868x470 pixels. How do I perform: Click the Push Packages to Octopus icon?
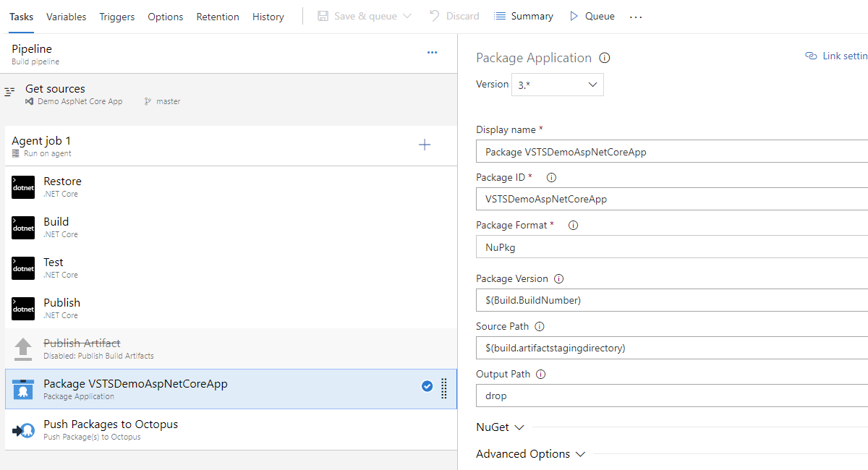tap(23, 430)
